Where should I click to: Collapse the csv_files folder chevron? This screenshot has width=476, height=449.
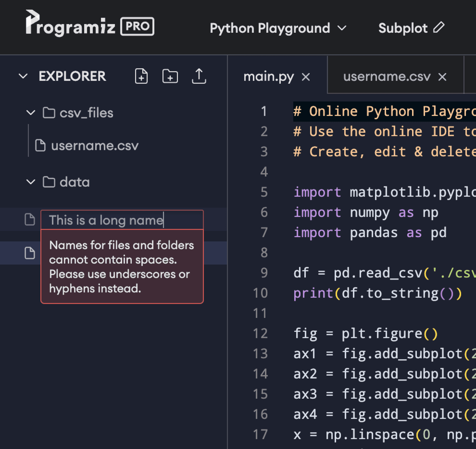(31, 113)
